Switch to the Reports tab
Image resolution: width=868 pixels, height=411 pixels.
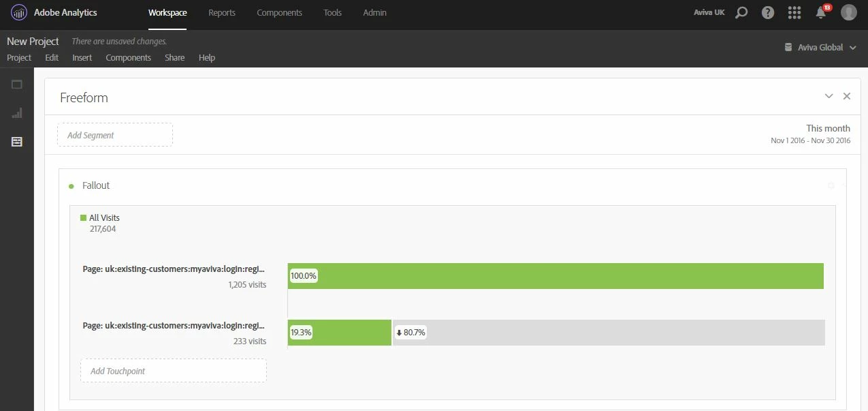[222, 12]
